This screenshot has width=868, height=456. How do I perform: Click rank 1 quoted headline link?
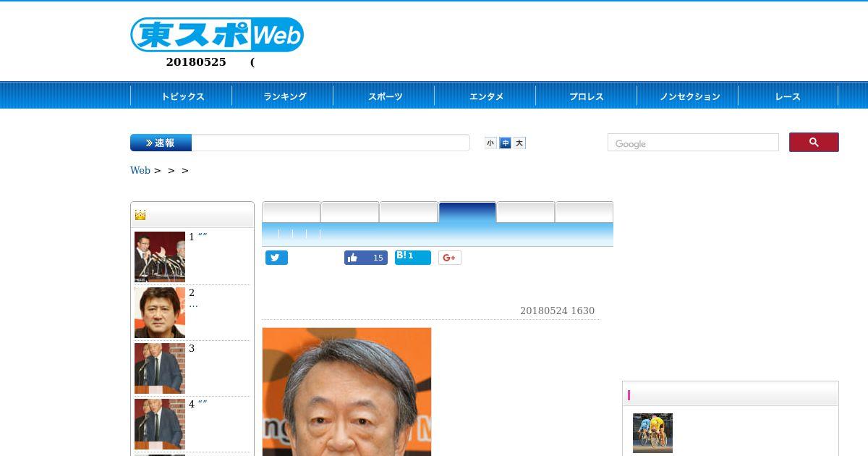(203, 237)
